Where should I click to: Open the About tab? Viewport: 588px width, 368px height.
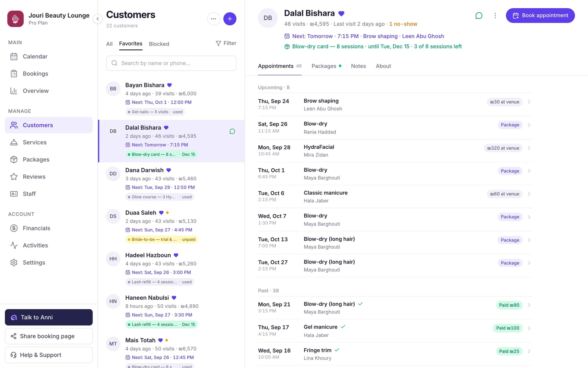pos(383,66)
